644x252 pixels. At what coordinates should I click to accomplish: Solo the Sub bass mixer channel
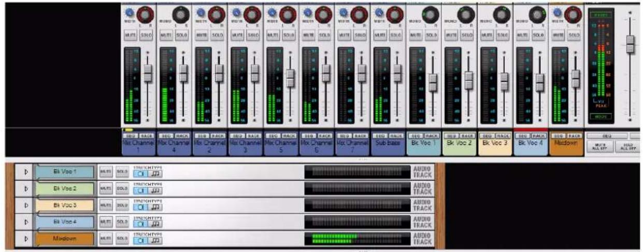click(x=396, y=34)
